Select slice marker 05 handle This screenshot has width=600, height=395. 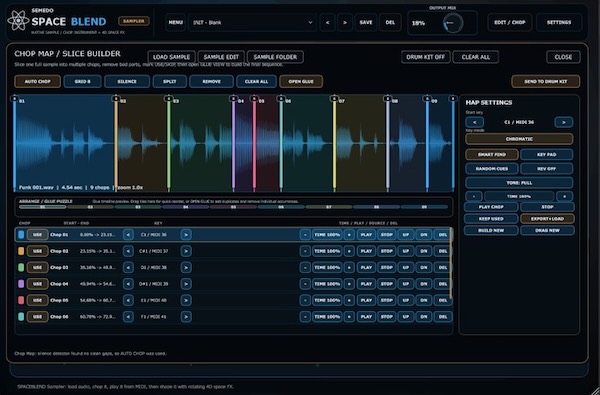[x=254, y=99]
